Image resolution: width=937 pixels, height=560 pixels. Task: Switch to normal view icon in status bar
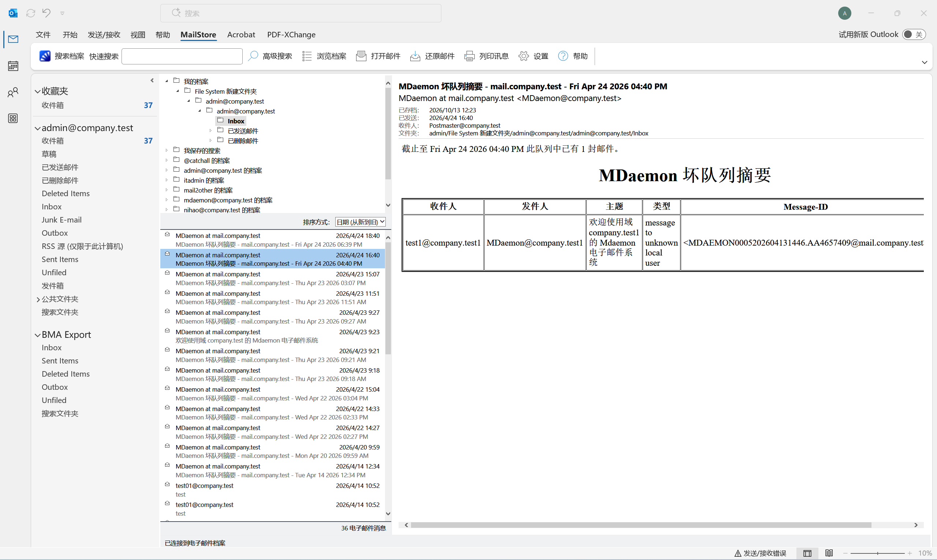807,553
